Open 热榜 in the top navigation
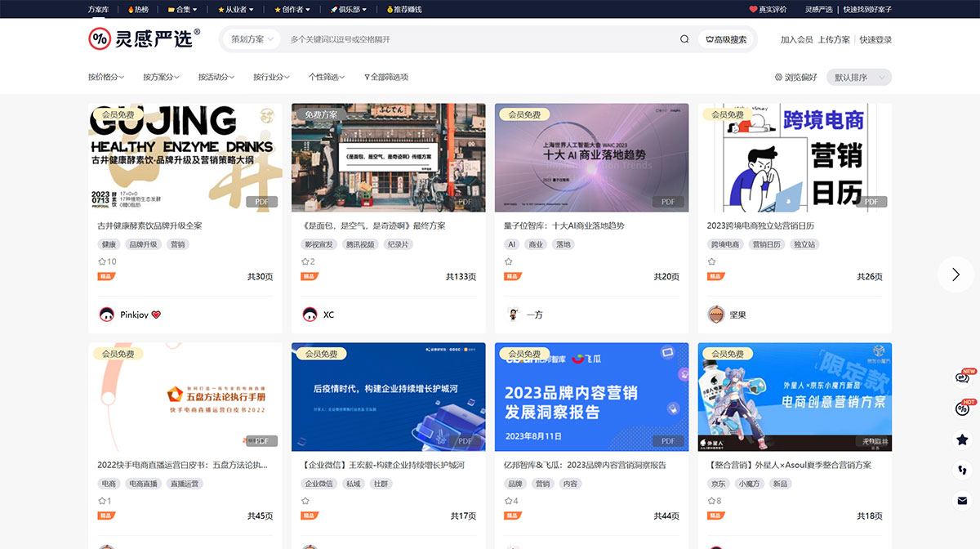The width and height of the screenshot is (980, 549). coord(137,9)
